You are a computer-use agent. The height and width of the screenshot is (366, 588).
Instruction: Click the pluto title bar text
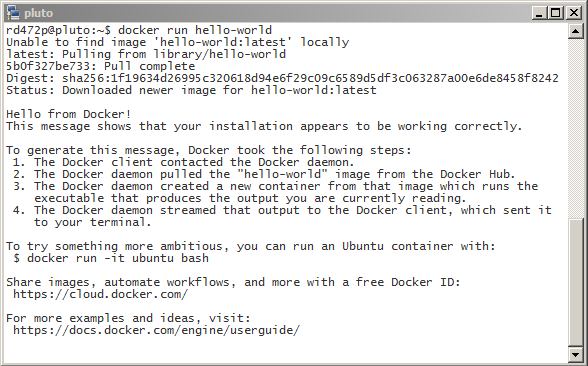click(x=39, y=13)
